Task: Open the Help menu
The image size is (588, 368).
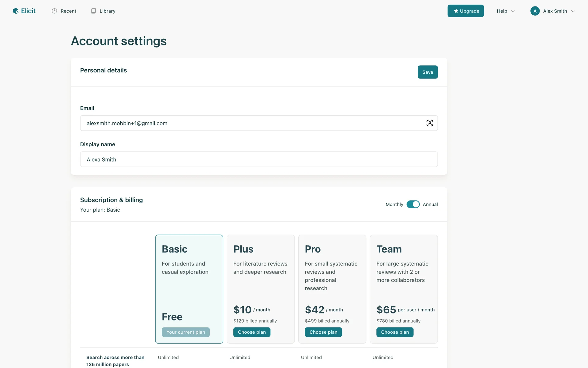Action: coord(502,11)
